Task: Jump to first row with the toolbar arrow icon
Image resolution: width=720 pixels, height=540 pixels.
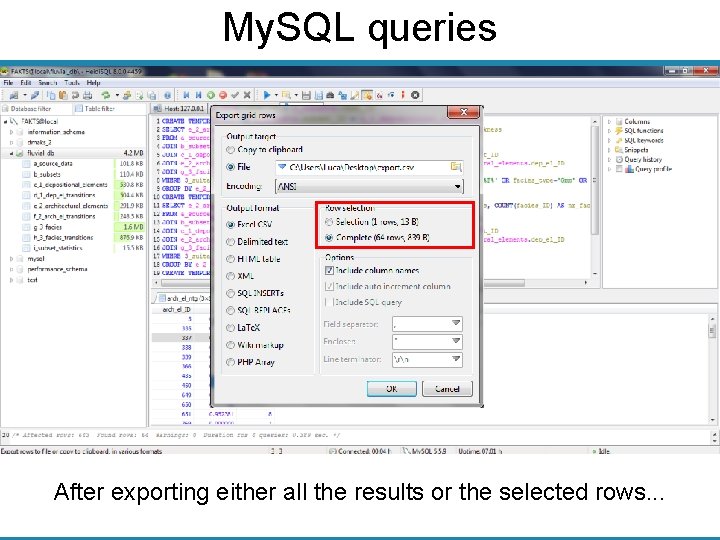Action: pos(186,95)
